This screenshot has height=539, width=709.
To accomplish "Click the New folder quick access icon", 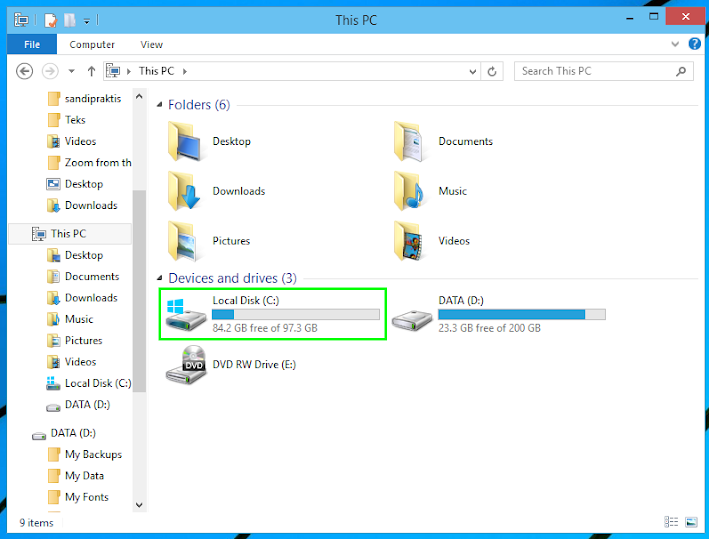I will click(69, 20).
